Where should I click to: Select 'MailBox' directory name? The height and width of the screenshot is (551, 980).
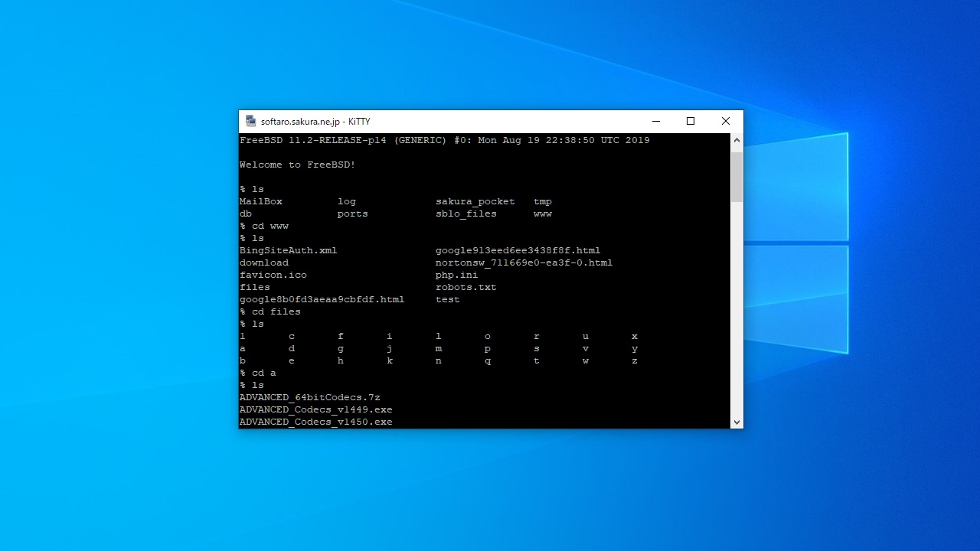[x=261, y=201]
